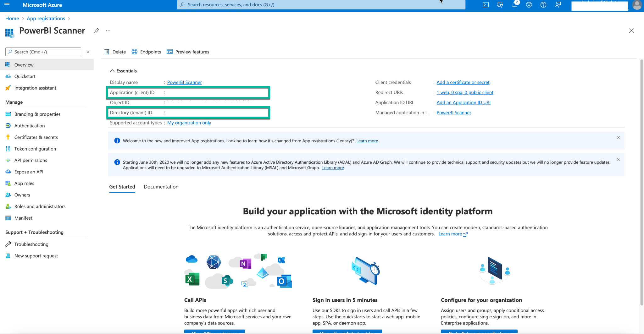Open the notifications bell
Viewport: 644px width, 334px height.
pyautogui.click(x=514, y=5)
